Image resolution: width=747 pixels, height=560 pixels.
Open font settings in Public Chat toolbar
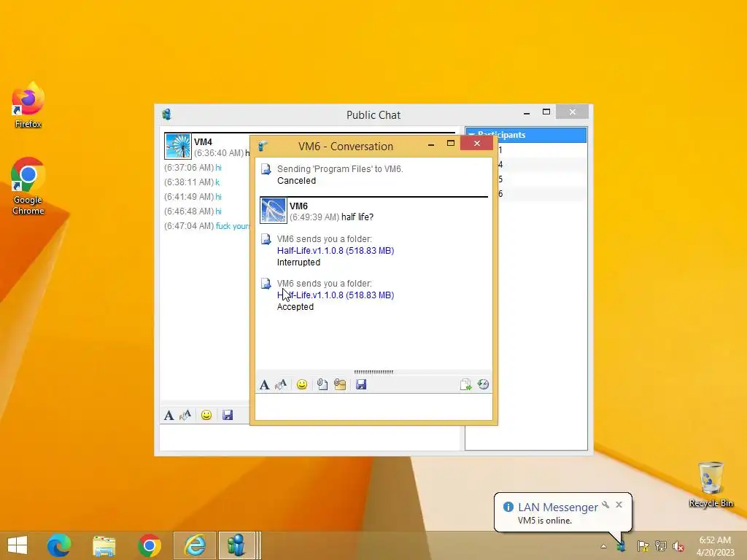[x=169, y=415]
